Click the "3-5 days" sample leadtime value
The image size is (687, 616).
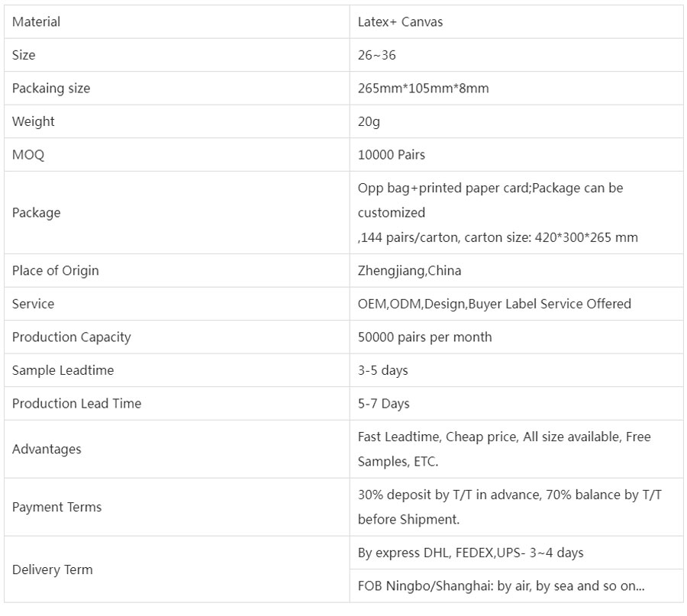coord(383,370)
